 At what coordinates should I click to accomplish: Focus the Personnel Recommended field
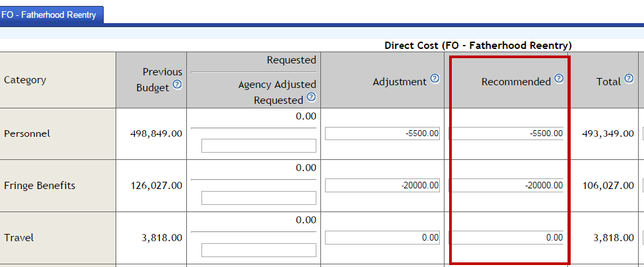click(x=507, y=133)
